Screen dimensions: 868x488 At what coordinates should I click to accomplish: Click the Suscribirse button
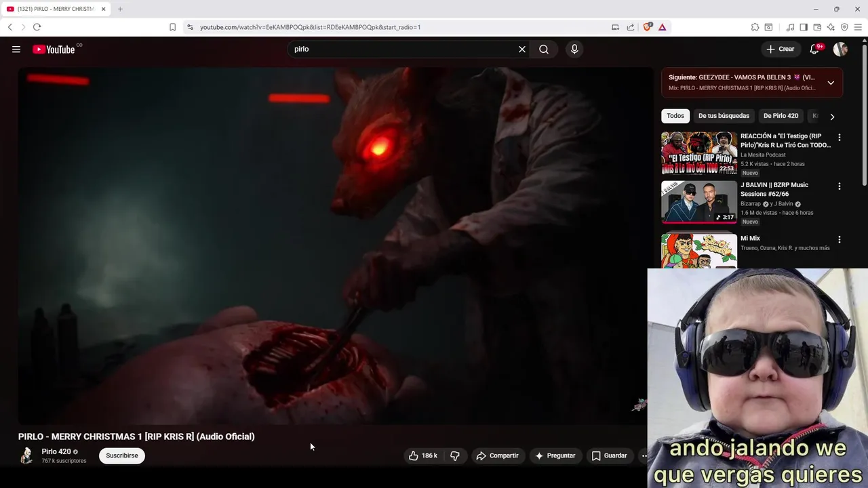point(122,455)
